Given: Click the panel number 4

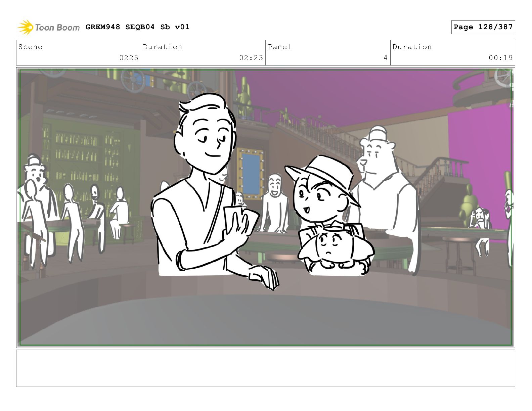Looking at the screenshot, I should click(386, 58).
